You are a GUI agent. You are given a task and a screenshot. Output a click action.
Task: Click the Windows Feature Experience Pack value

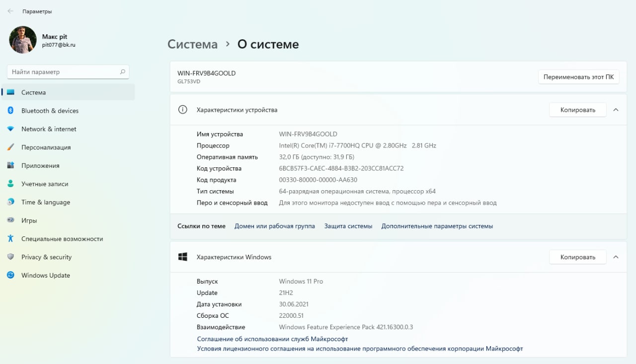click(x=346, y=327)
